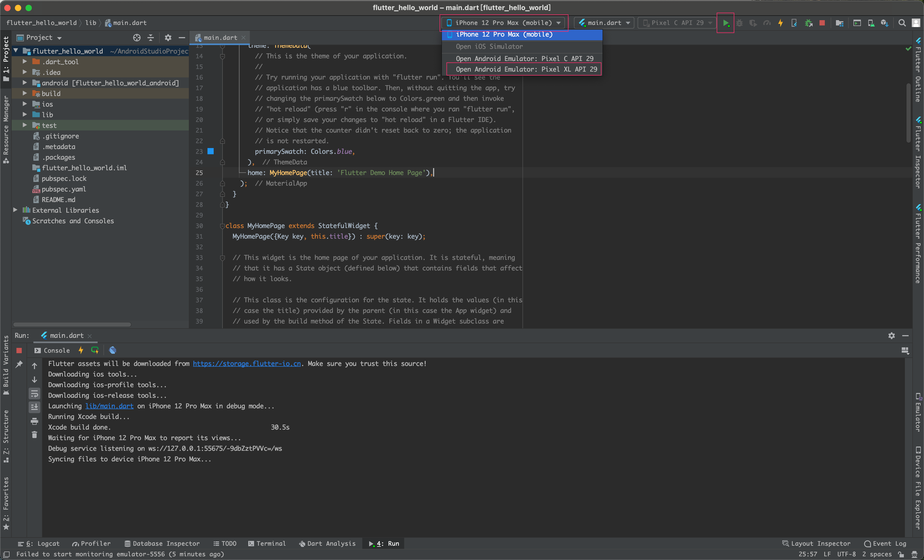The height and width of the screenshot is (560, 924).
Task: Open Dart DevTools icon in Run console
Action: pyautogui.click(x=112, y=350)
